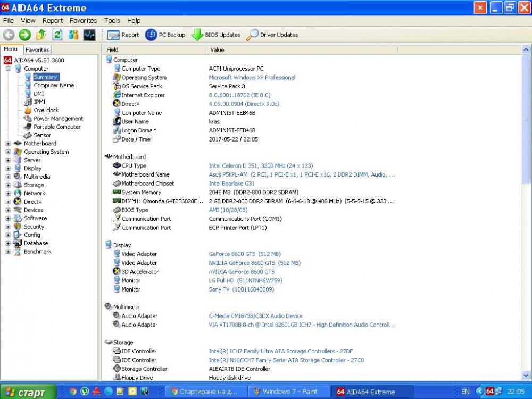Expand the Multimedia tree node

pyautogui.click(x=8, y=177)
